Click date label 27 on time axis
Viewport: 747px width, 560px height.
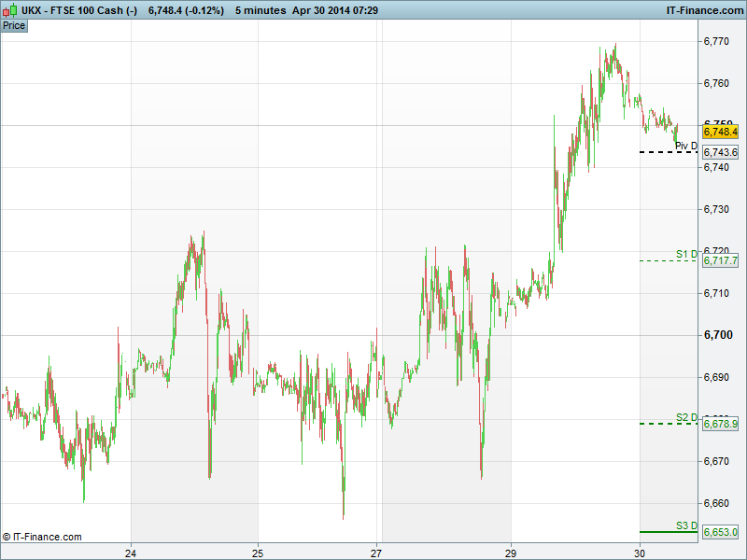click(x=377, y=551)
